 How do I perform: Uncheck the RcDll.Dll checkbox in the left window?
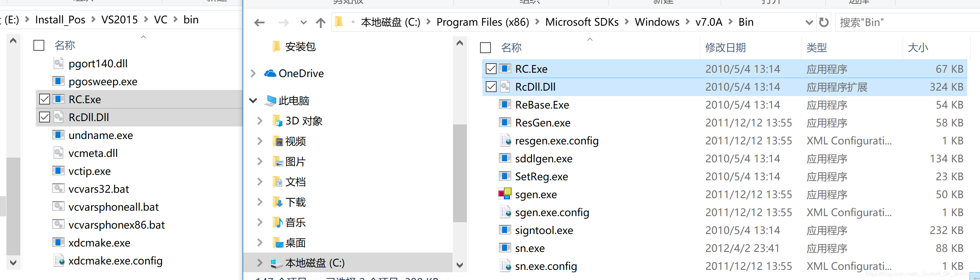[x=45, y=117]
